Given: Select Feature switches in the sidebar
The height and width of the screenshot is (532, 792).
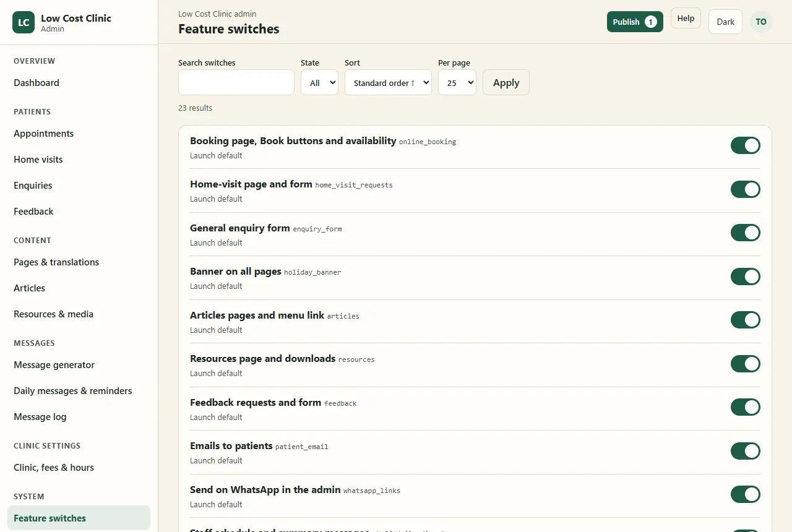Looking at the screenshot, I should 79,518.
